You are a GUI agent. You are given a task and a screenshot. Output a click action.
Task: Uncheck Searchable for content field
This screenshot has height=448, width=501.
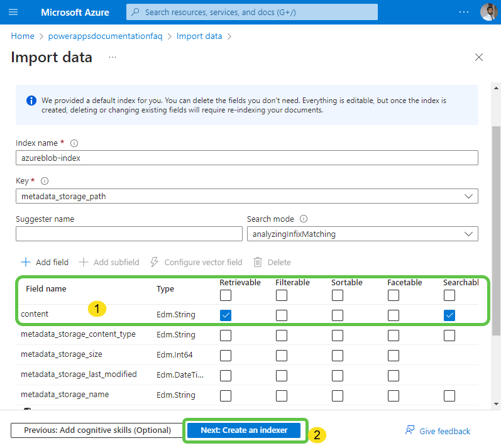449,315
